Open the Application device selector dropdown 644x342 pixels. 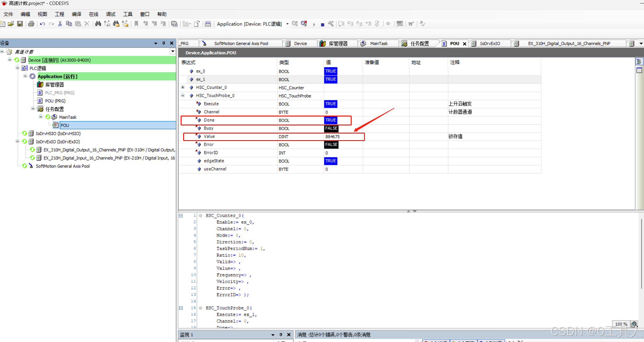pos(287,24)
